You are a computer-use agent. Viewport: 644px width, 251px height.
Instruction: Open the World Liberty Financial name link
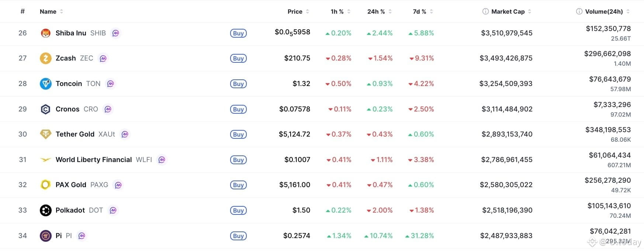click(93, 159)
